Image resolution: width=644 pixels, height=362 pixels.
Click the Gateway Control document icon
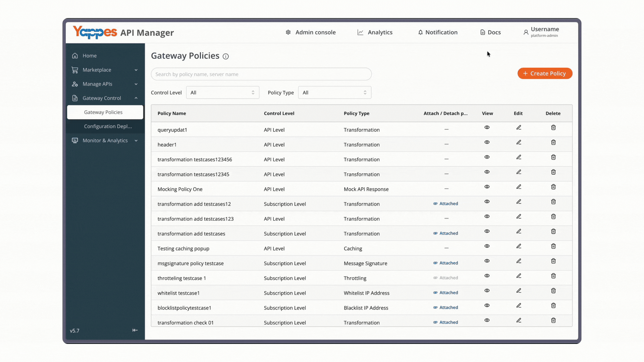pos(75,98)
